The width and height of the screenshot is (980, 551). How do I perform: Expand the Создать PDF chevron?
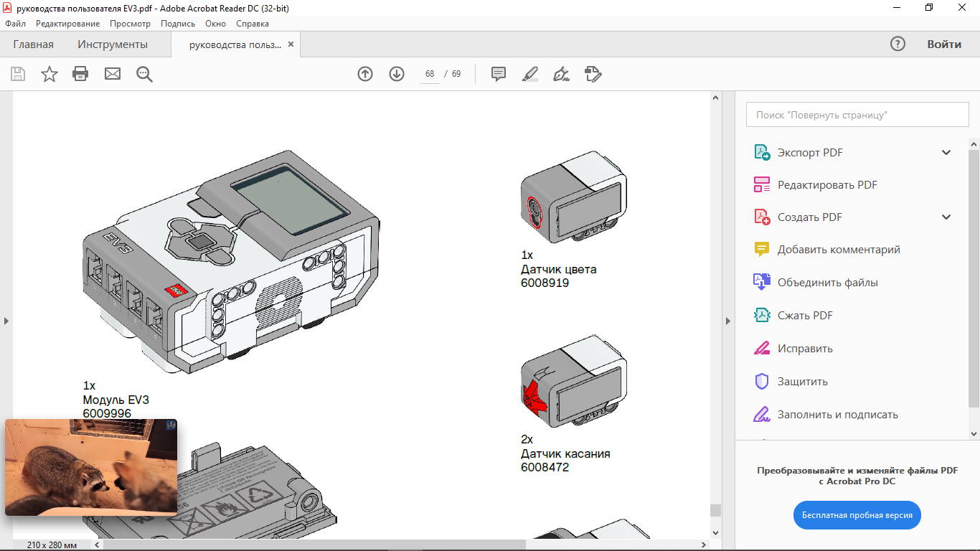tap(946, 217)
